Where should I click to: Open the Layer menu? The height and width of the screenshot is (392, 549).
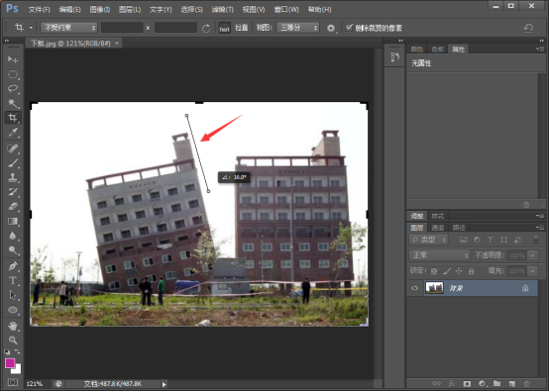pos(130,10)
